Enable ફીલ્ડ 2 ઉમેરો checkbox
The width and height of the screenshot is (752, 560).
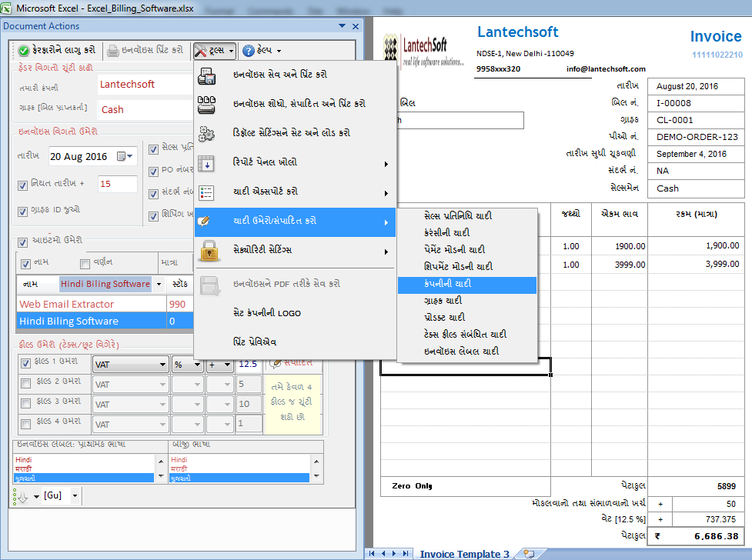tap(26, 383)
